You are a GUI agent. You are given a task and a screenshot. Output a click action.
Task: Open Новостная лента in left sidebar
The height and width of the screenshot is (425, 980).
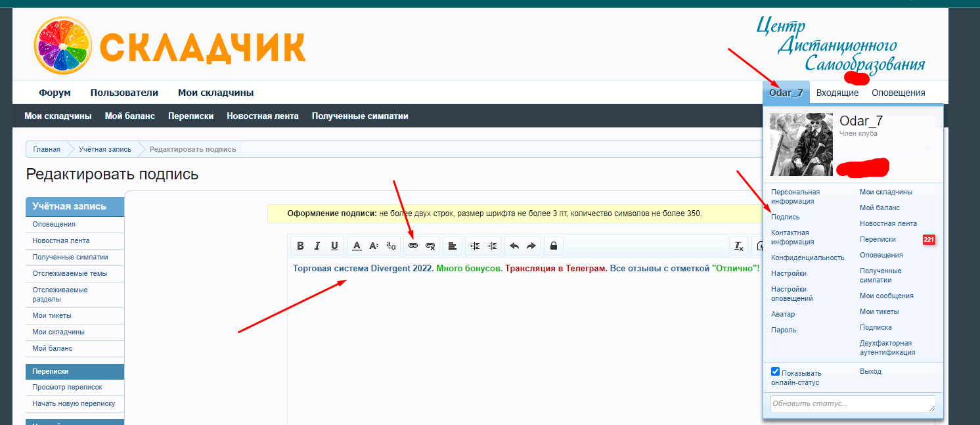click(75, 240)
